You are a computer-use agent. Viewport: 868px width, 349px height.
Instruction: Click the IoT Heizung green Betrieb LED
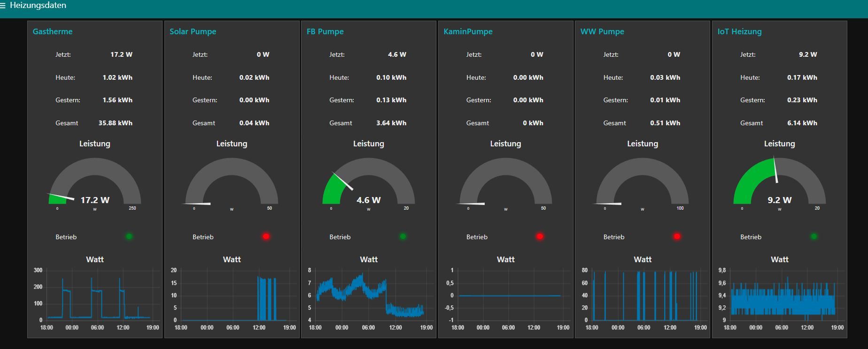814,236
